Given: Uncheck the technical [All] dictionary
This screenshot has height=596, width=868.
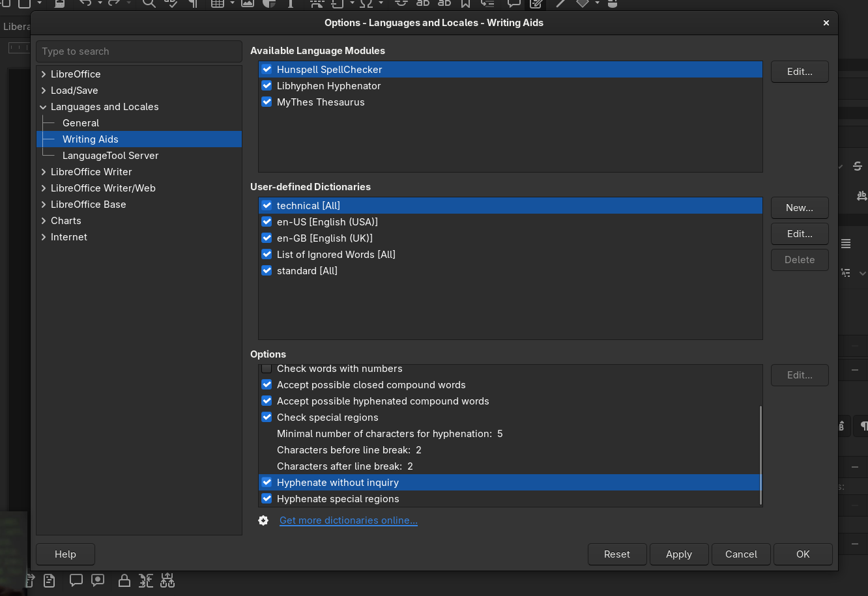Looking at the screenshot, I should [267, 205].
